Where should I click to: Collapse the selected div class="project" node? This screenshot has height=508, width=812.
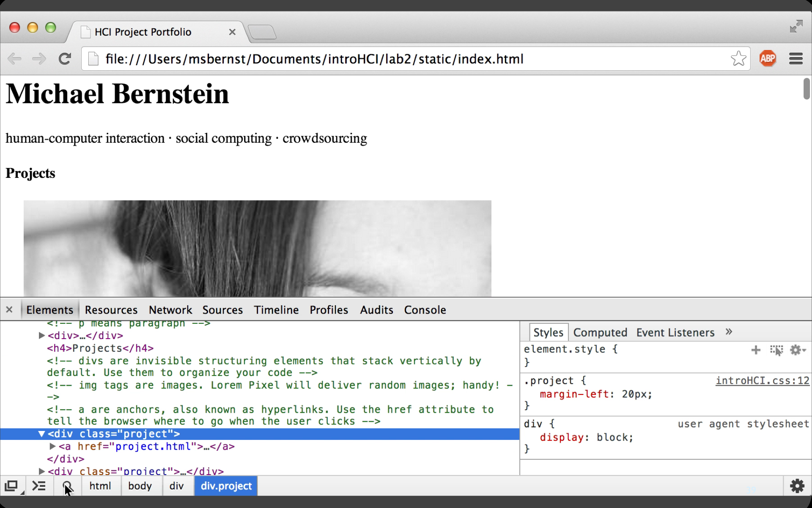point(41,434)
